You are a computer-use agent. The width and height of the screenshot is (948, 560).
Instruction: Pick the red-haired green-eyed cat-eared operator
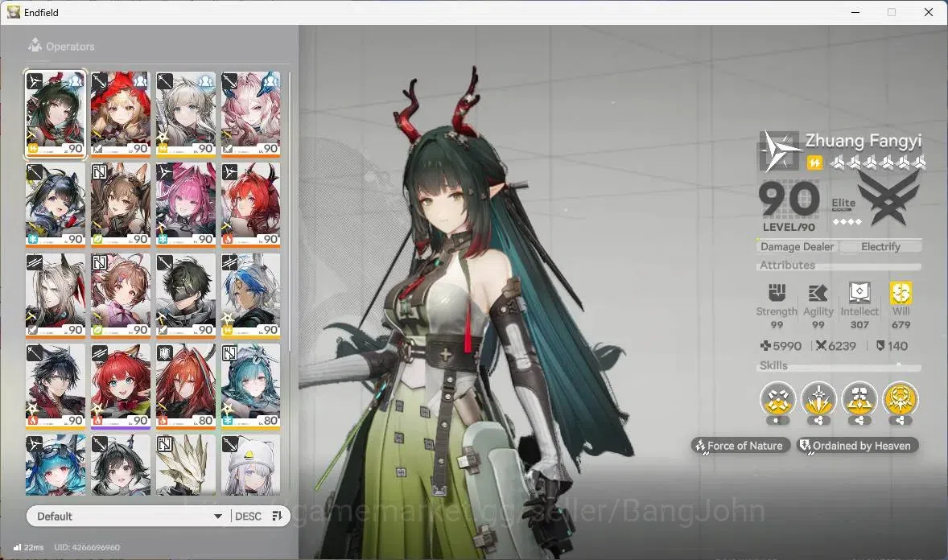(x=121, y=386)
